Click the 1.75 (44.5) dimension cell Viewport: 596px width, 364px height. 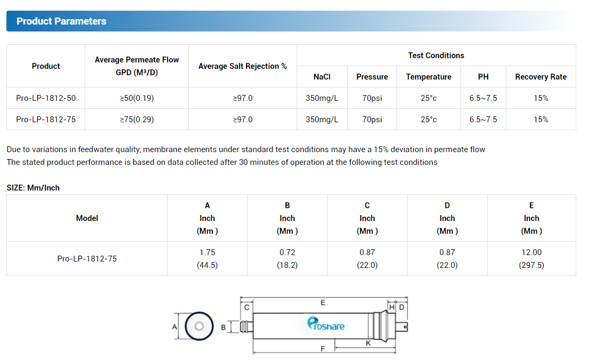point(207,259)
